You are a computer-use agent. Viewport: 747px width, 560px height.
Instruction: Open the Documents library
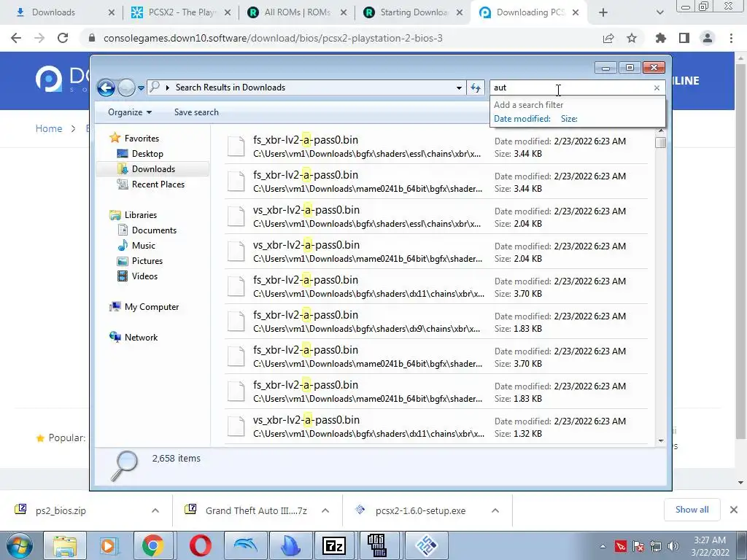154,230
